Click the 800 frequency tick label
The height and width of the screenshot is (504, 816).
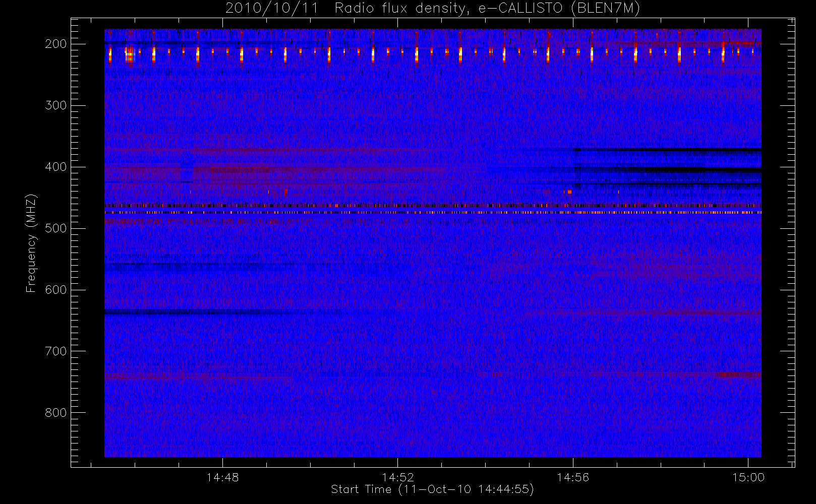[x=56, y=413]
